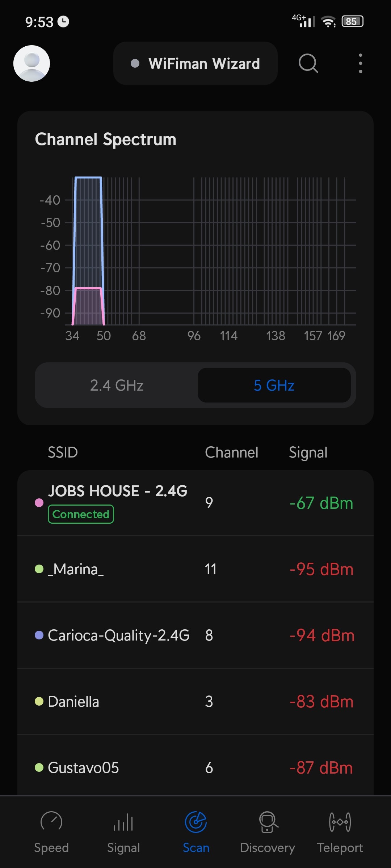
Task: Switch spectrum to 2.4 GHz band
Action: 117,385
